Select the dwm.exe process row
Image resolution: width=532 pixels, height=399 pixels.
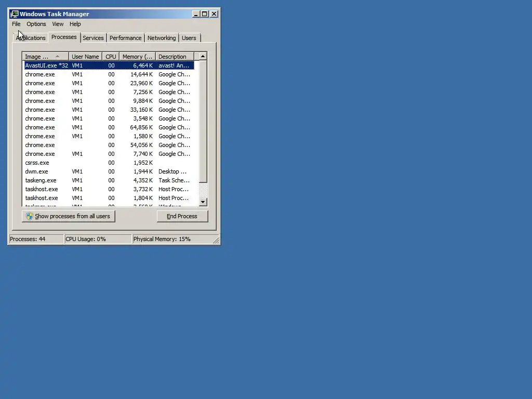[109, 171]
